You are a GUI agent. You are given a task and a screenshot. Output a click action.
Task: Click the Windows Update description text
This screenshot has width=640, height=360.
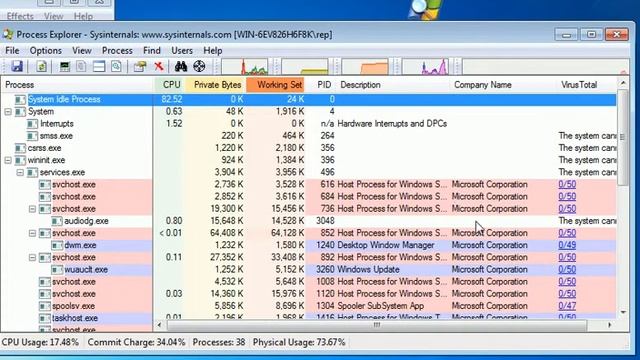[368, 270]
